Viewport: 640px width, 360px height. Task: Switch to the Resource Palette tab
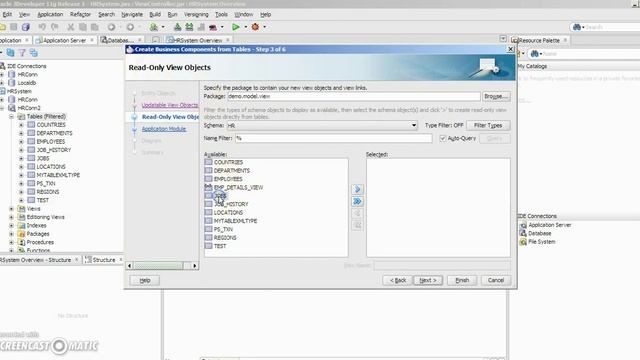[539, 40]
